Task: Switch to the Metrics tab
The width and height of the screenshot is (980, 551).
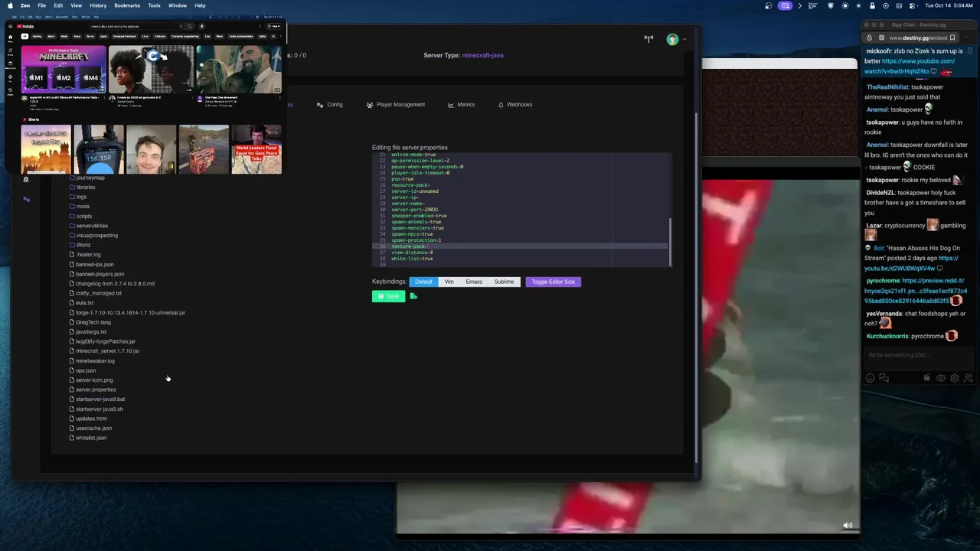Action: pyautogui.click(x=462, y=105)
